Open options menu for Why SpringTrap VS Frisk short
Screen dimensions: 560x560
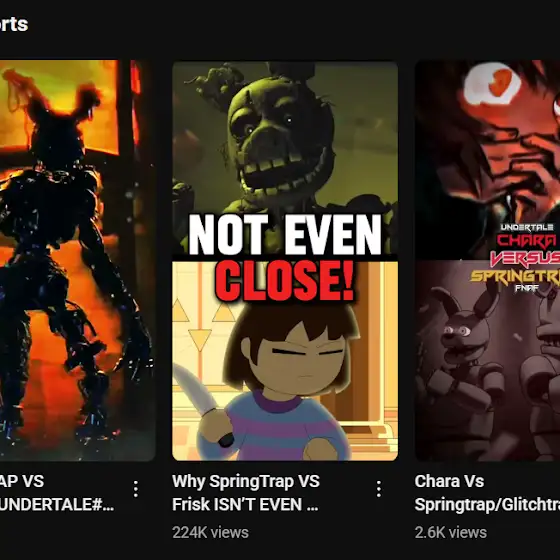point(379,489)
